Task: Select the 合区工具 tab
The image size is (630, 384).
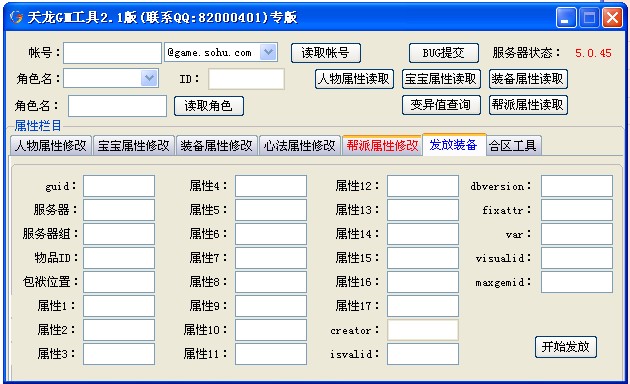Action: [513, 145]
